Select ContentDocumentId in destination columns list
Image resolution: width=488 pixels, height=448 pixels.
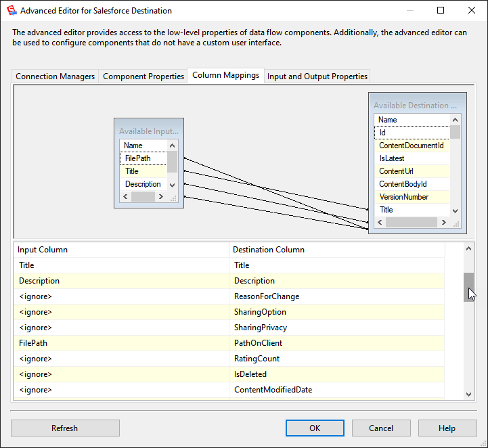[x=411, y=145]
